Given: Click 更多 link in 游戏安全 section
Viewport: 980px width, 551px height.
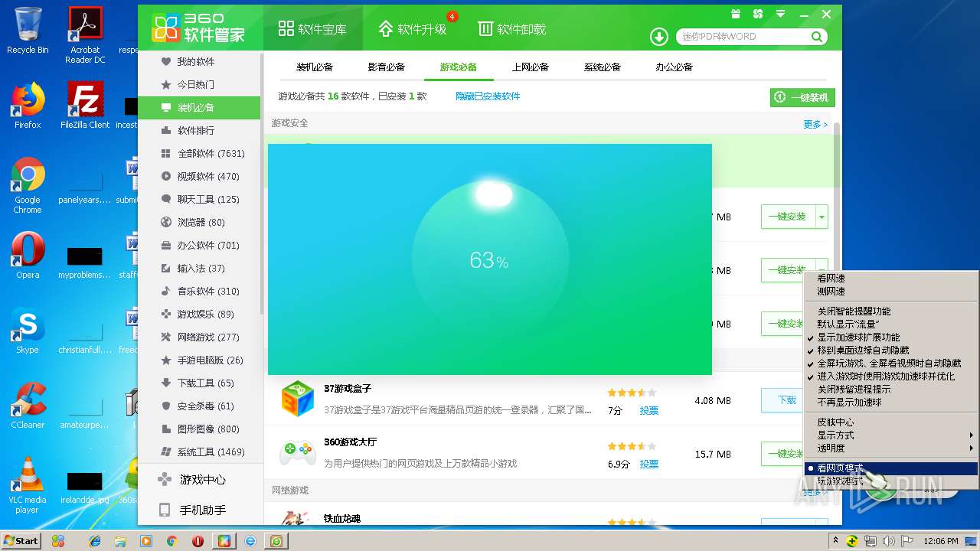Looking at the screenshot, I should 815,124.
